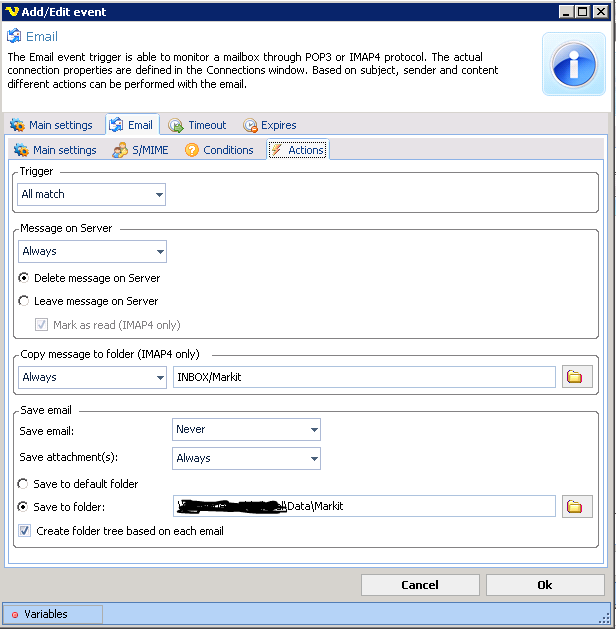Click the INBOX/Markit folder text field
Screen dimensions: 616x629
coord(363,377)
